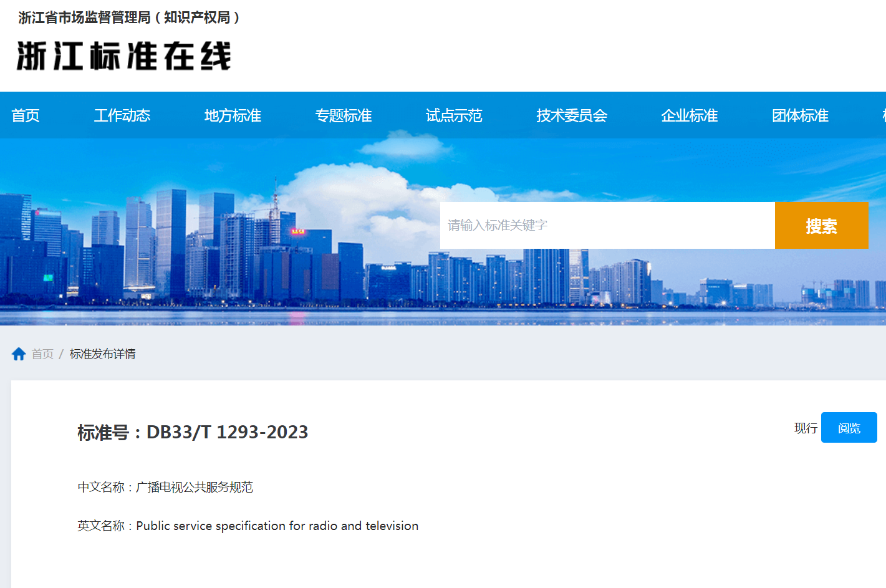Click the 浙江标准在线 site logo
The image size is (886, 588).
pos(124,56)
